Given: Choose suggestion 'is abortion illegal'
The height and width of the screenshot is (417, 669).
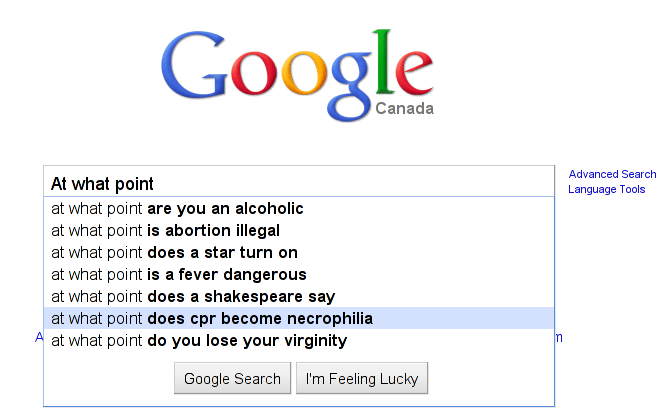Looking at the screenshot, I should tap(166, 231).
